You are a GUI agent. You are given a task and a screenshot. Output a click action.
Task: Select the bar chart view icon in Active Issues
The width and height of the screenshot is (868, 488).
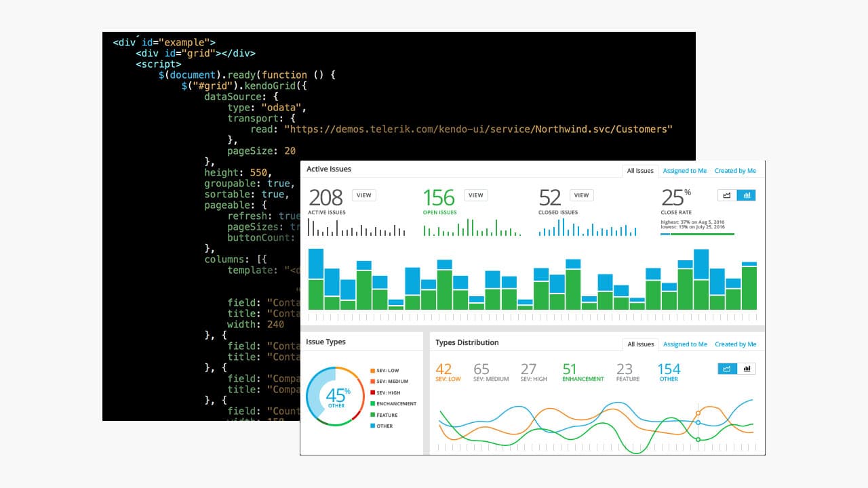(x=747, y=195)
